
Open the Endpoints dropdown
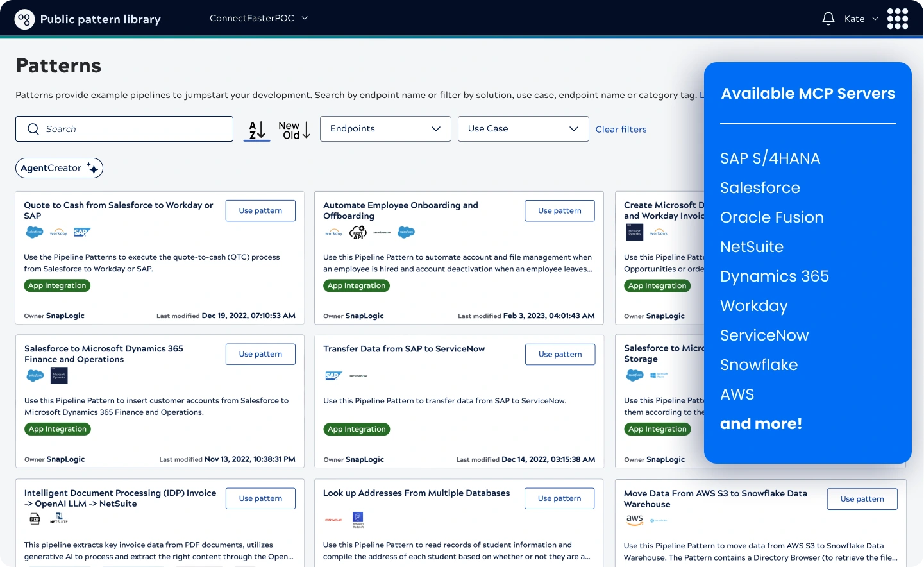(x=385, y=129)
